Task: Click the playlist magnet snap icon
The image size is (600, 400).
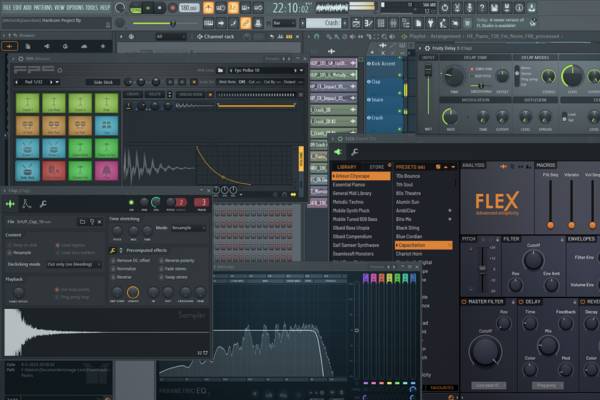Action: pos(316,37)
